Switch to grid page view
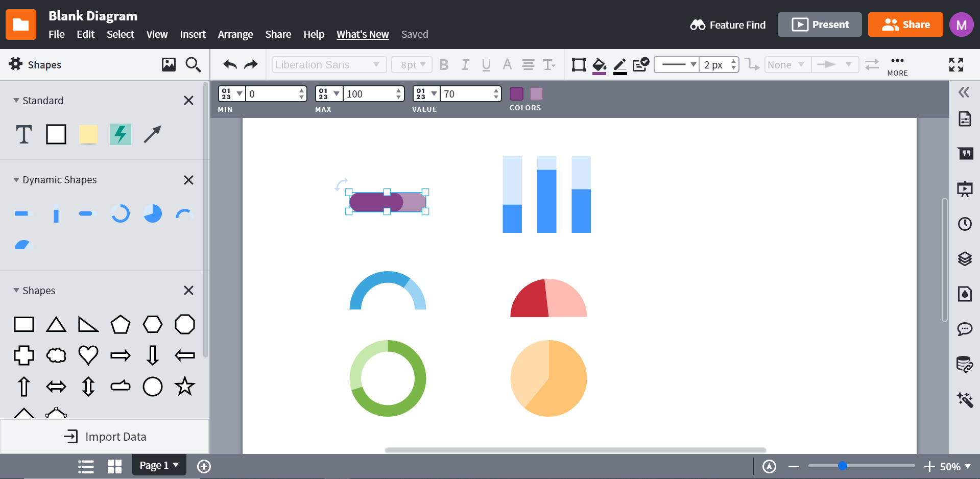This screenshot has height=479, width=980. tap(114, 466)
